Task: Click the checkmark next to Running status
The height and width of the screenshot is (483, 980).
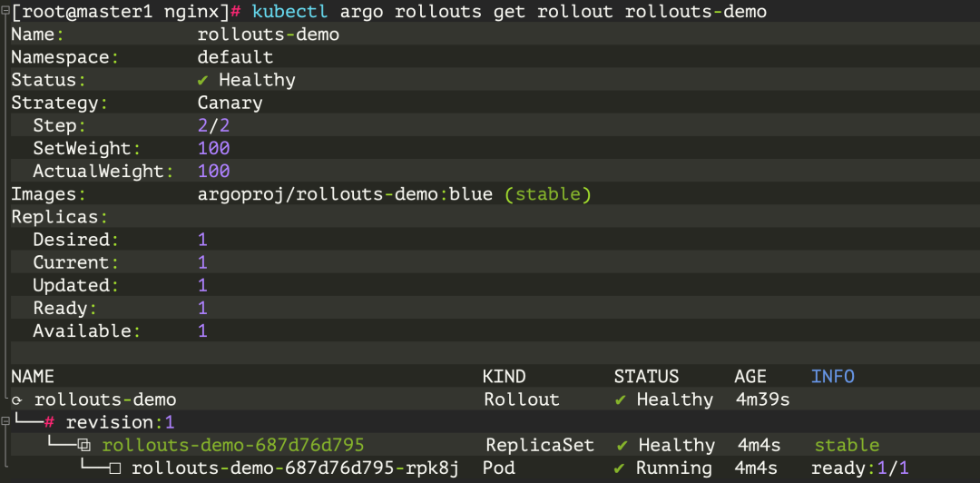Action: (x=620, y=468)
